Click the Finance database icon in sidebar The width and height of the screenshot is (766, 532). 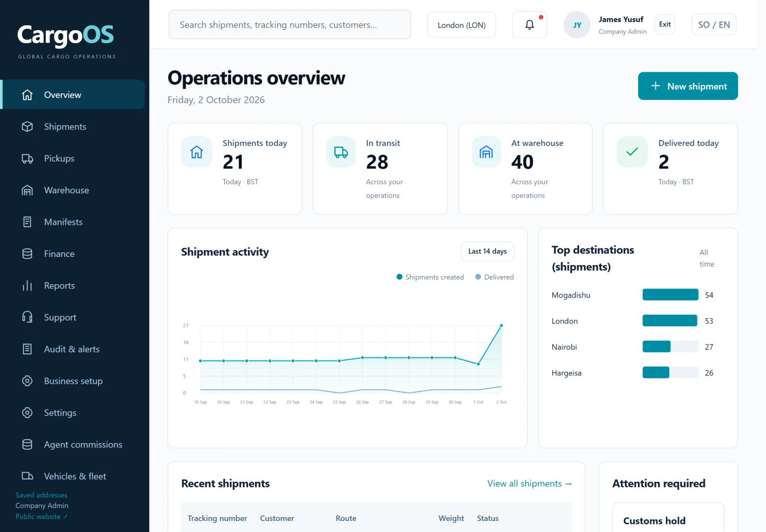[27, 254]
